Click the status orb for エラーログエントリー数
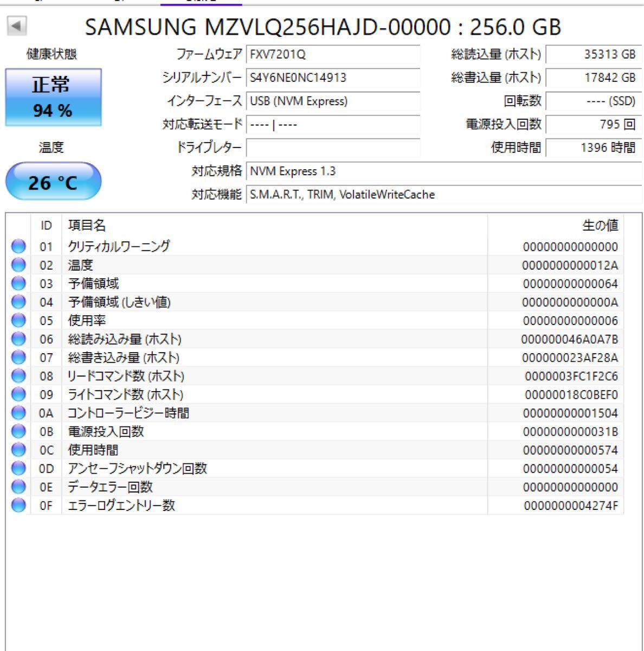644x651 pixels. click(x=18, y=505)
